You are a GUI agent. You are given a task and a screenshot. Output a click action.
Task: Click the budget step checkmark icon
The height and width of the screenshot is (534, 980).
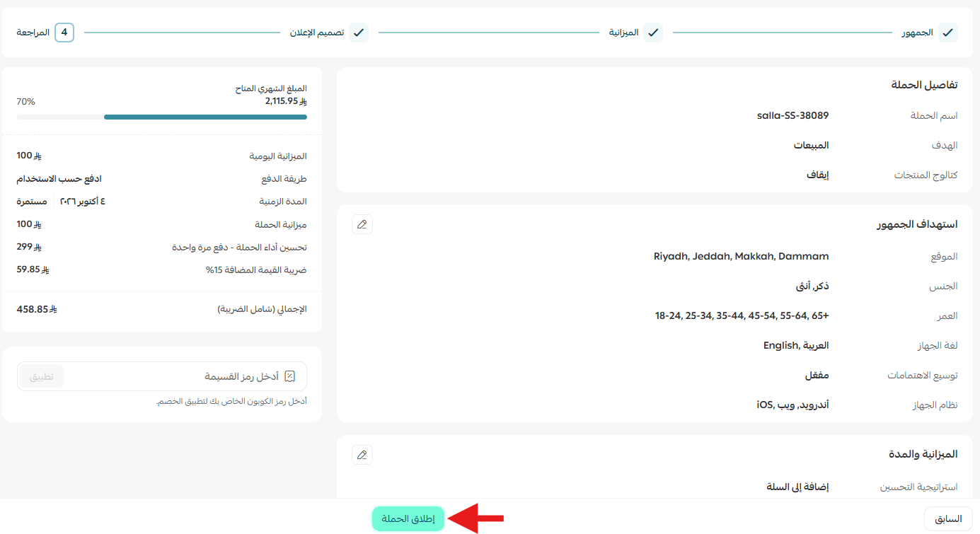coord(653,33)
